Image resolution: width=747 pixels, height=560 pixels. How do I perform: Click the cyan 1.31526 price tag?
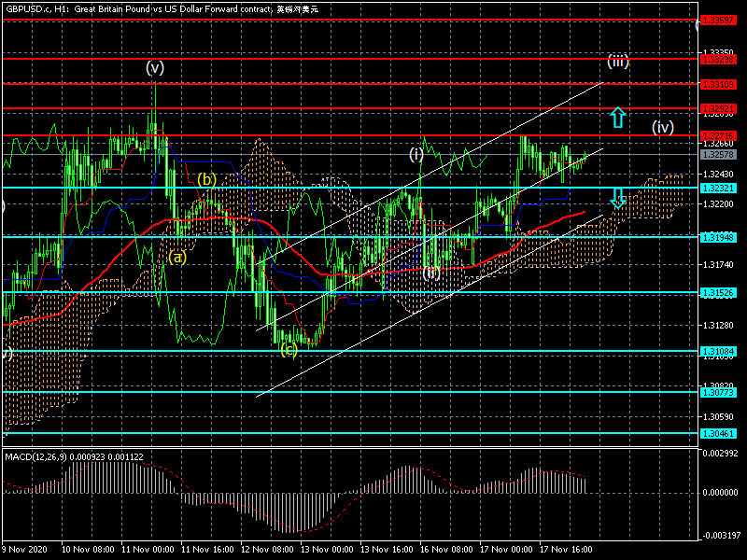tap(718, 292)
